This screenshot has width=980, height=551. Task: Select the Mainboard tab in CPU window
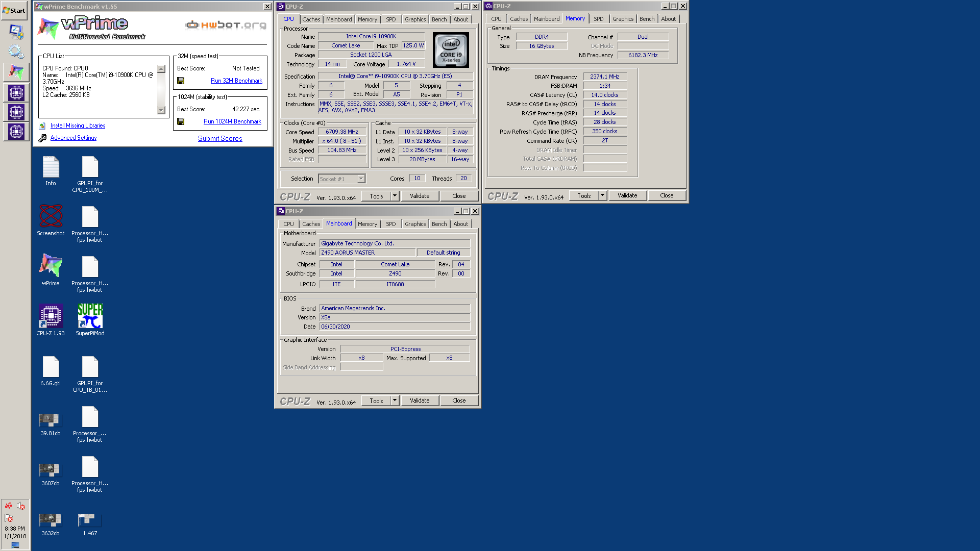339,19
